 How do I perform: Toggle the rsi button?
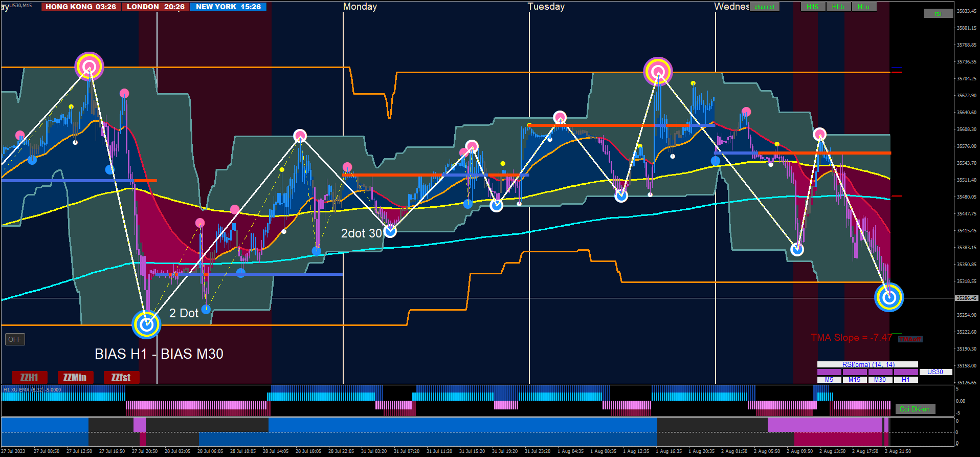pos(938,14)
